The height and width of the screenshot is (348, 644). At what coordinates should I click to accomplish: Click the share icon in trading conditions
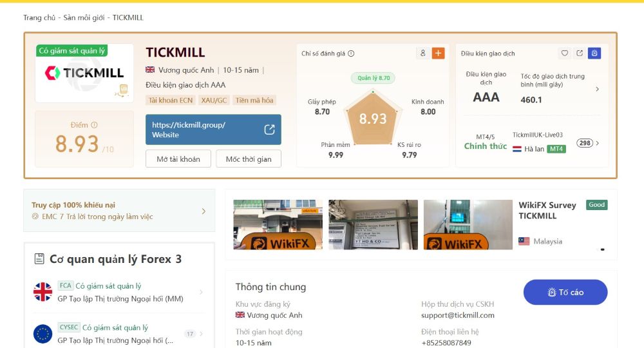580,53
